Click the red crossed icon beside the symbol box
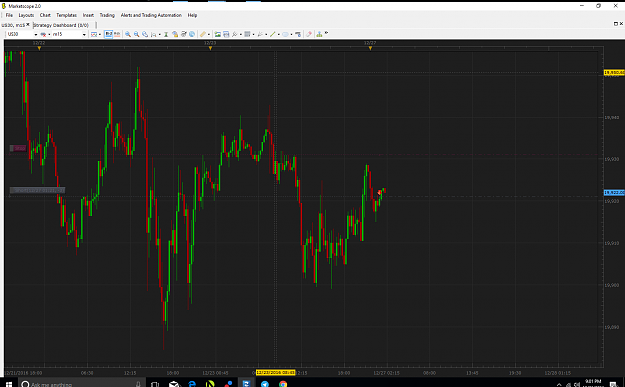The height and width of the screenshot is (387, 625). pos(43,34)
